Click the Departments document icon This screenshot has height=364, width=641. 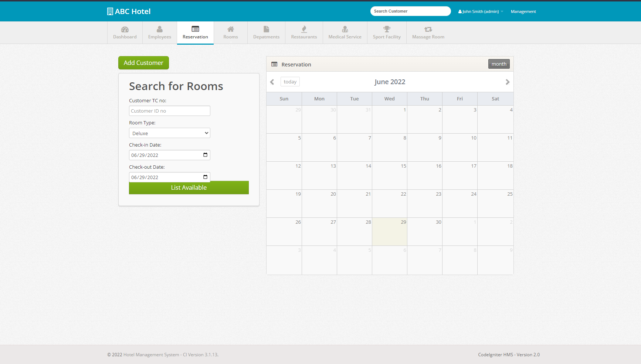[x=266, y=29]
